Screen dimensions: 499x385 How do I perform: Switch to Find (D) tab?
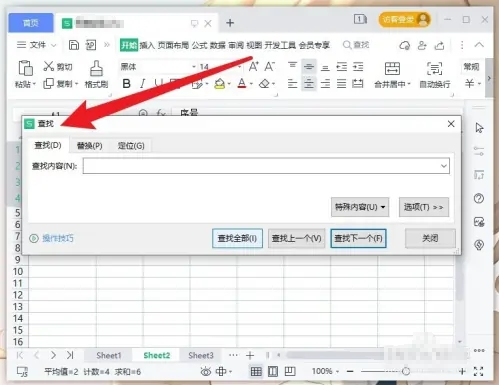click(48, 145)
